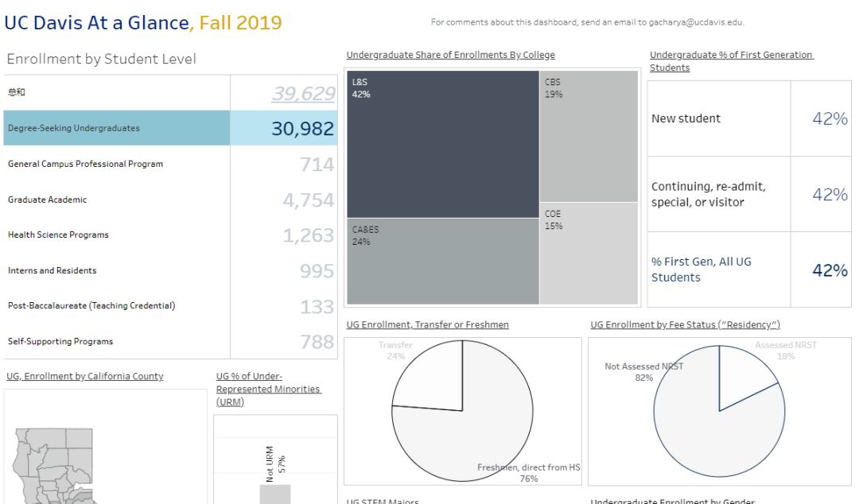859x504 pixels.
Task: Select the 总和 total row label
Action: tap(17, 92)
